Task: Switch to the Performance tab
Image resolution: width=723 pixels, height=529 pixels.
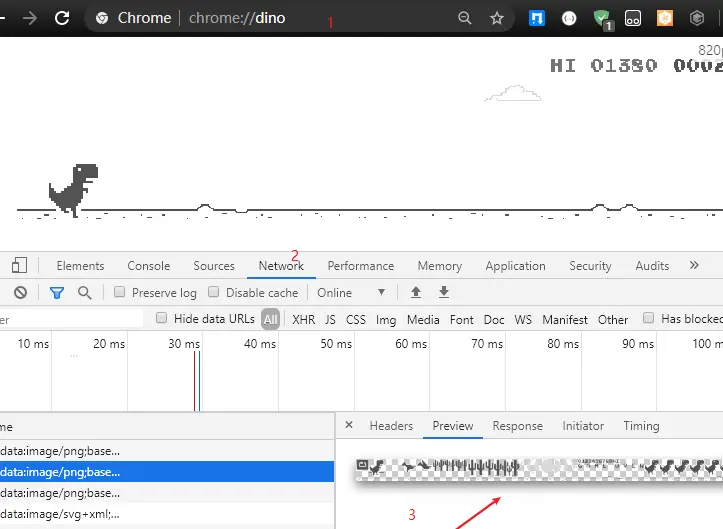Action: pyautogui.click(x=361, y=266)
